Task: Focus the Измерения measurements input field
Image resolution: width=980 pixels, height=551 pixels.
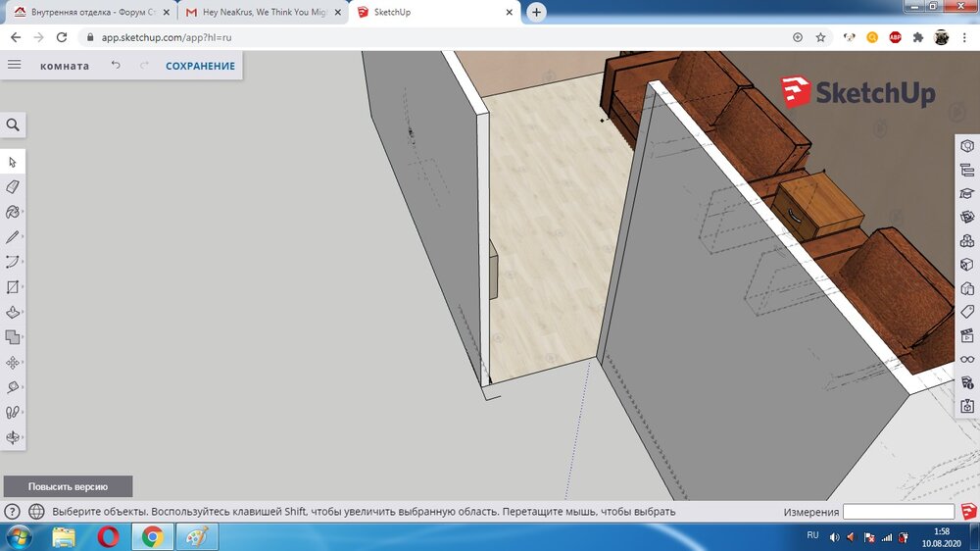Action: pyautogui.click(x=898, y=512)
